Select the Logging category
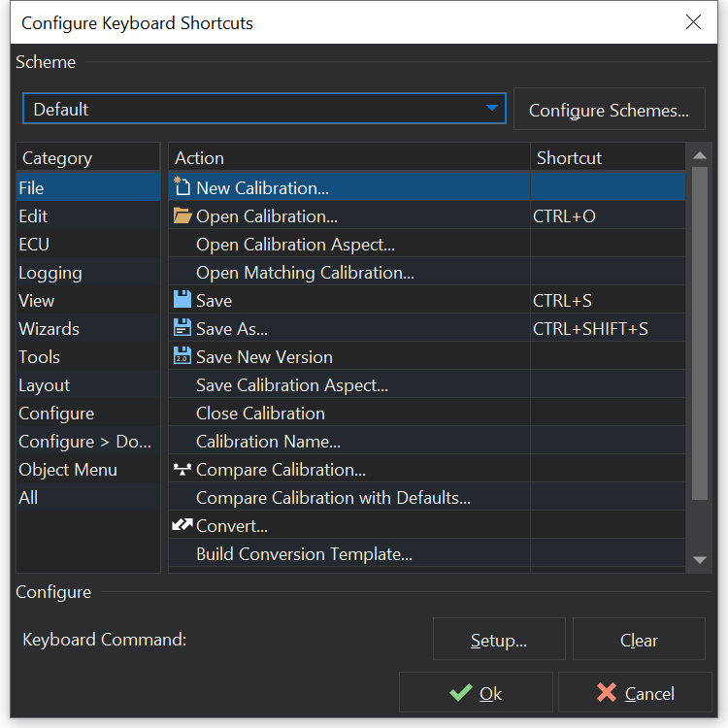The image size is (728, 728). tap(50, 273)
